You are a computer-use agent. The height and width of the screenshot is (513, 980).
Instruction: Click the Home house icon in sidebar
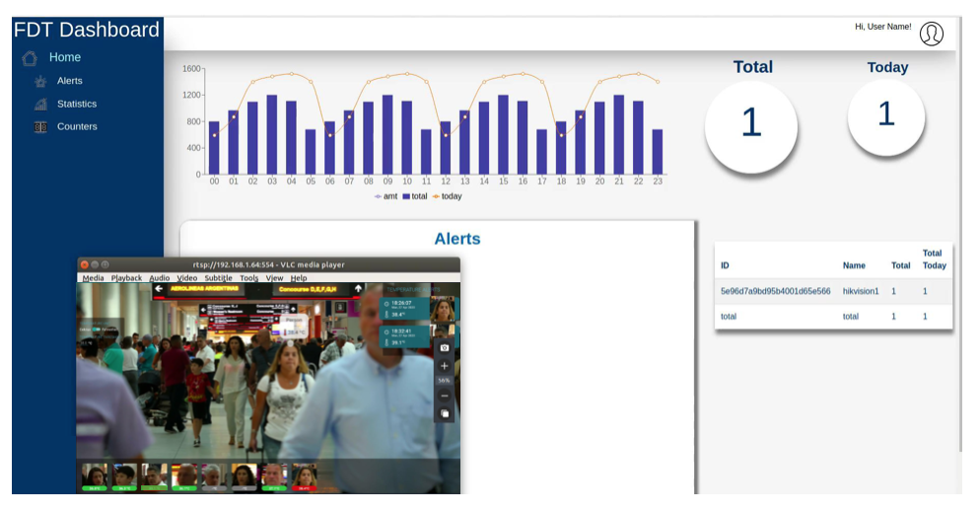pos(30,58)
